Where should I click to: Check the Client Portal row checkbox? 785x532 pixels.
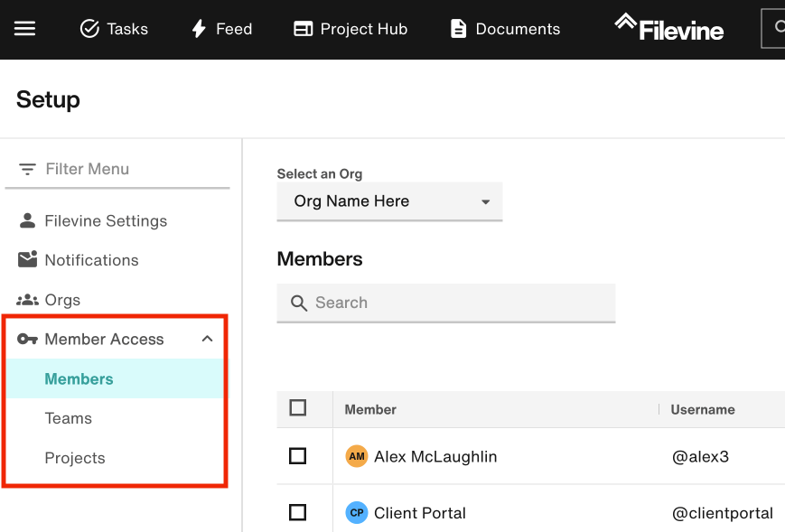coord(298,512)
